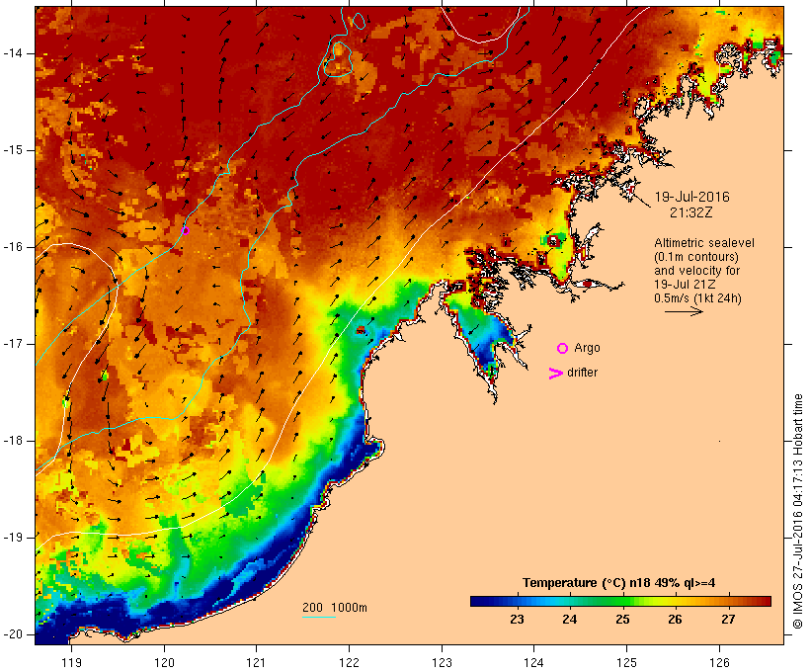Click the 'and velocity for' caption line
This screenshot has height=672, width=810.
tap(696, 271)
